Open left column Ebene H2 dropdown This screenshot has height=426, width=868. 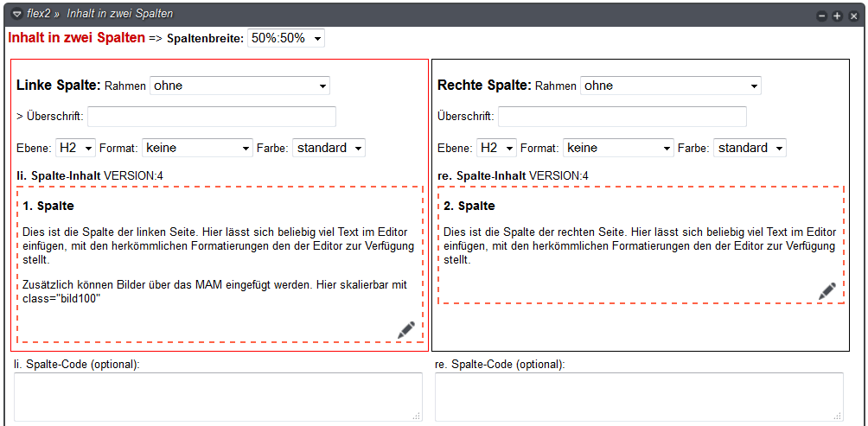pos(76,148)
